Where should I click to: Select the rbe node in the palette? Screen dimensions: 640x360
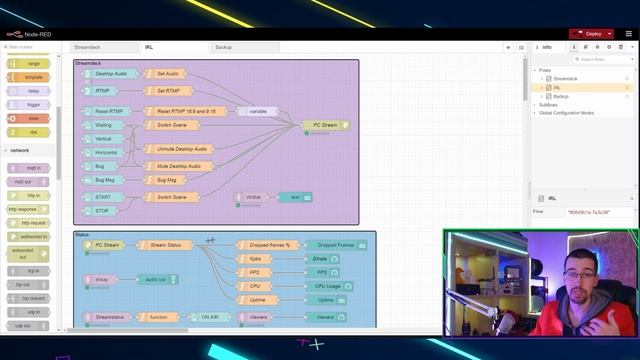coord(29,132)
